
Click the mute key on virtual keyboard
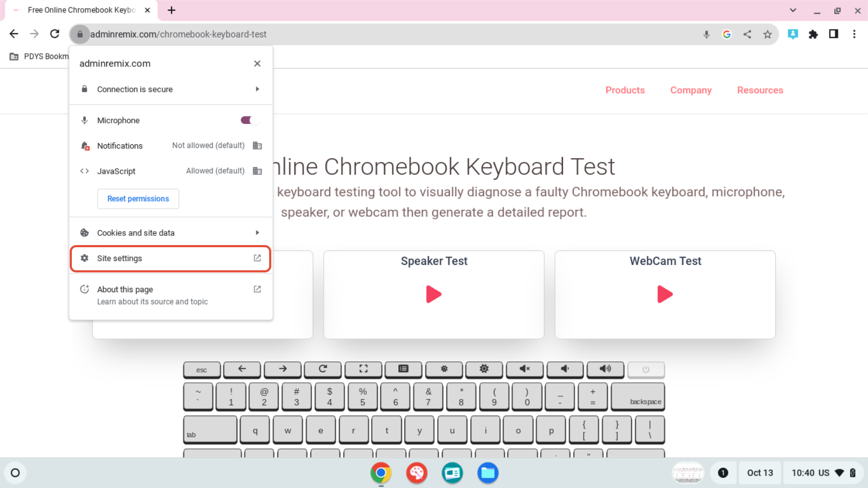(525, 369)
